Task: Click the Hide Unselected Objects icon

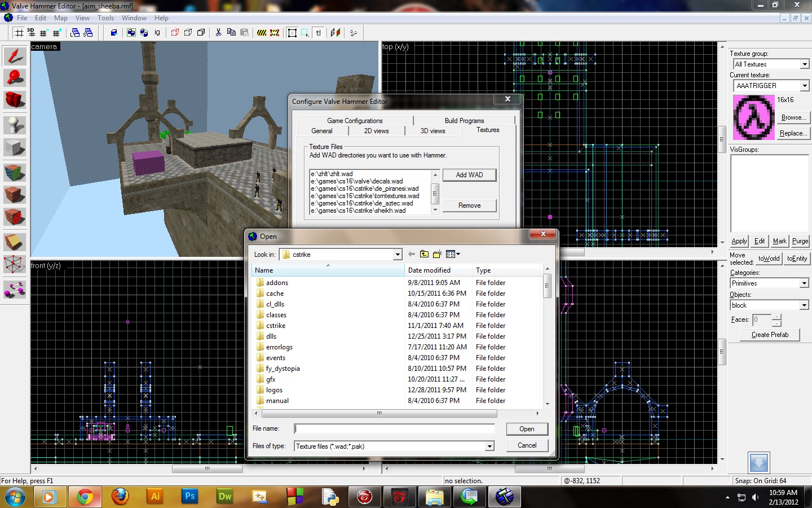Action: [x=188, y=33]
